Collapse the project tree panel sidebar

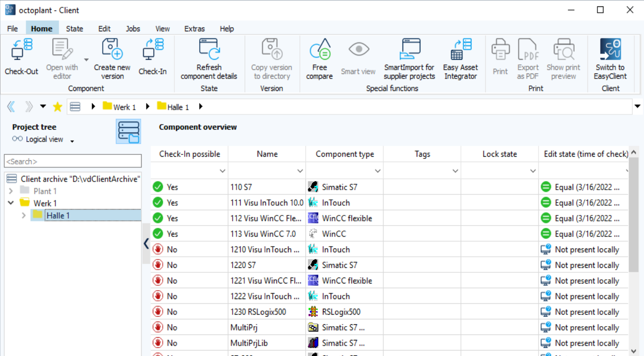tap(146, 243)
